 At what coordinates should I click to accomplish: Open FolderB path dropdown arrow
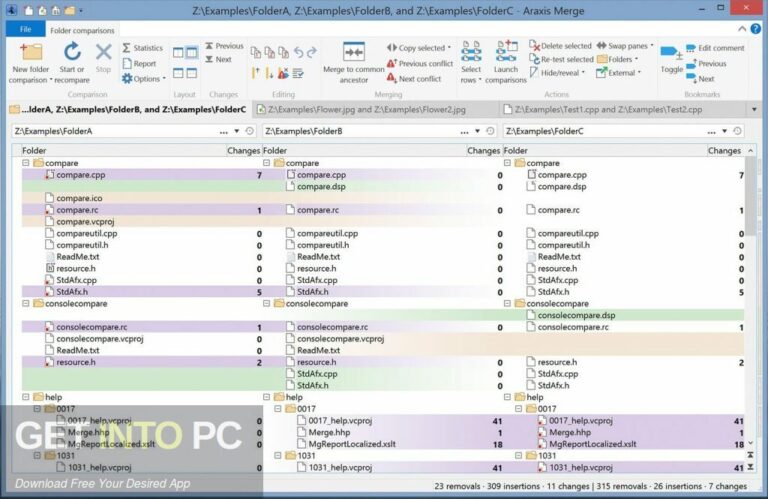click(x=478, y=131)
